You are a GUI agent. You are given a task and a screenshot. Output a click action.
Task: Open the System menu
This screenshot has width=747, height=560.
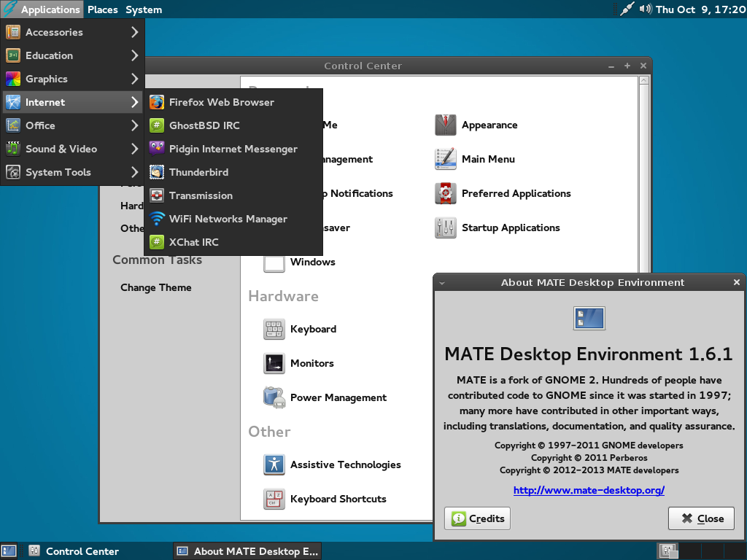pyautogui.click(x=144, y=9)
